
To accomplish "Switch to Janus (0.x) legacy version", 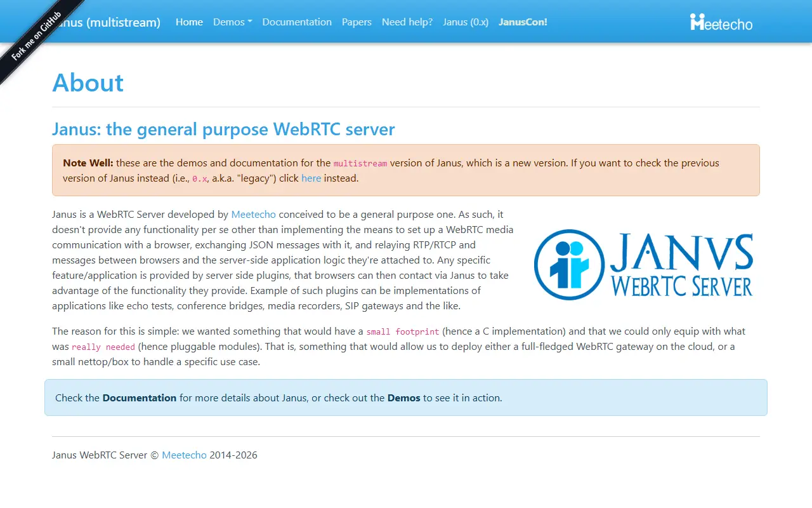I will click(466, 22).
